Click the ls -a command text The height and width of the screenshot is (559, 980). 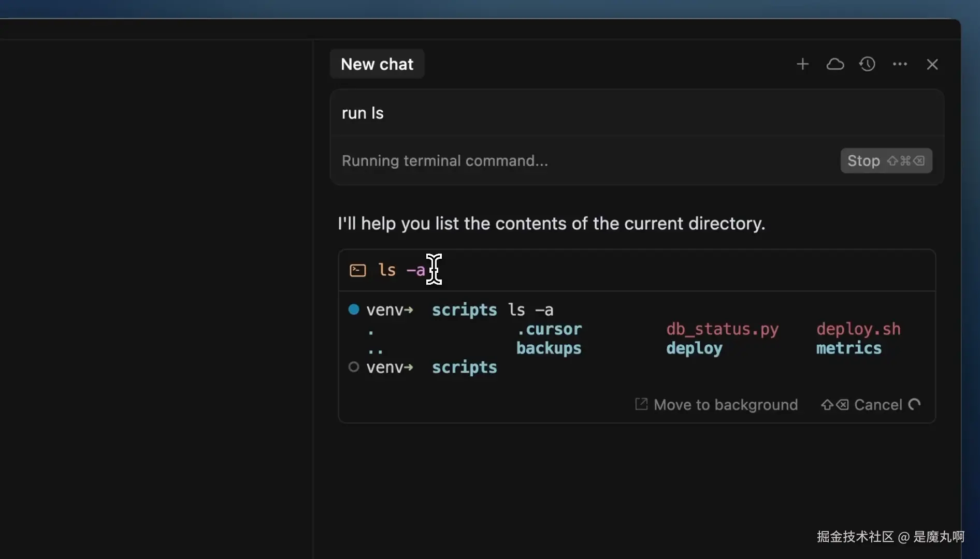coord(401,270)
